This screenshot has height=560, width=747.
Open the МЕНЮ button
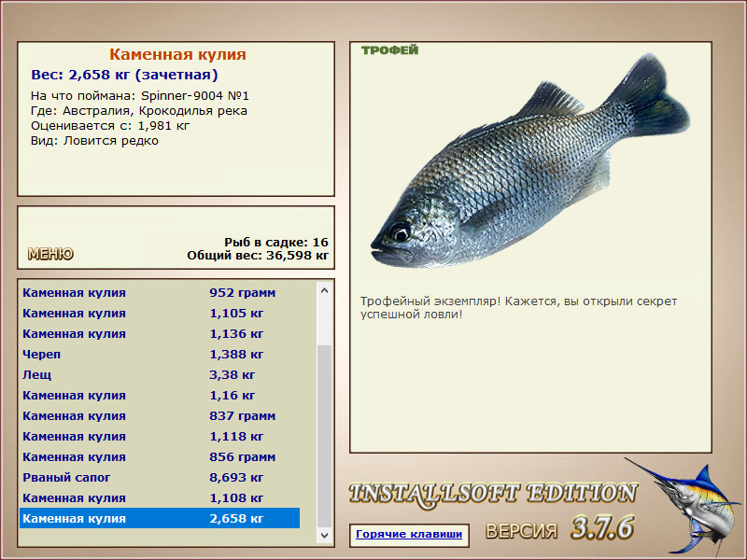(x=50, y=254)
